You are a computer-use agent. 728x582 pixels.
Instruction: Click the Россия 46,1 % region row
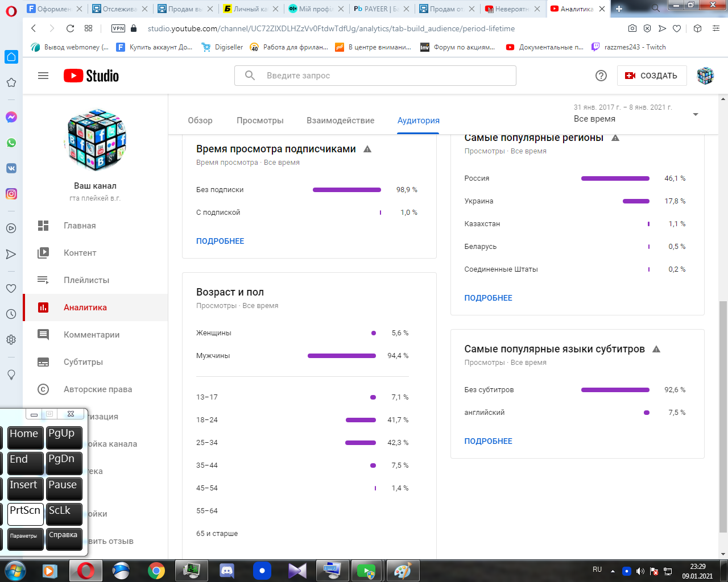point(575,178)
